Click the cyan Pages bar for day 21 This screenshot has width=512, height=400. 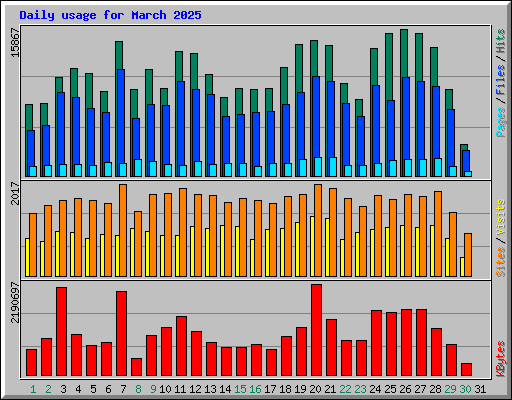333,167
